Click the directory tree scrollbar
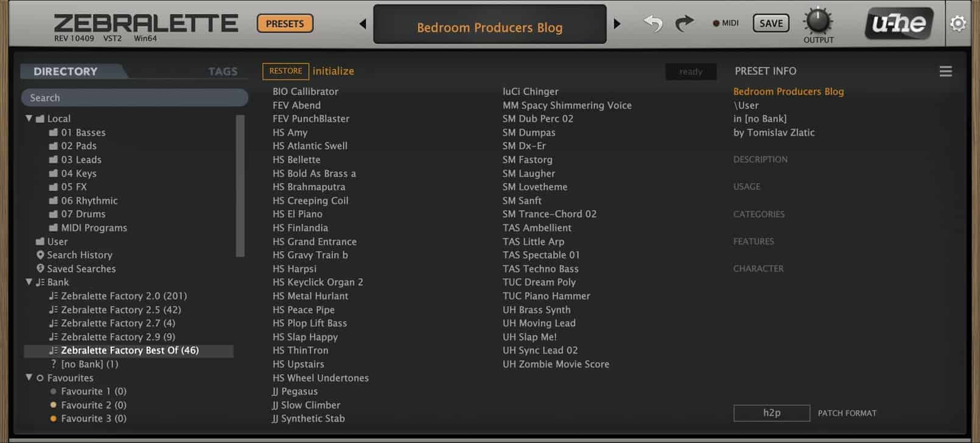This screenshot has height=443, width=980. (240, 186)
